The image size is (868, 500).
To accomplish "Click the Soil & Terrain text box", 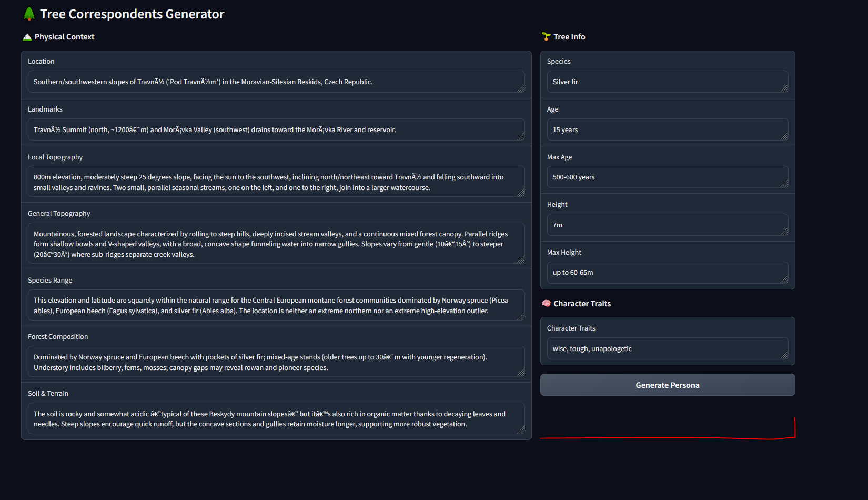I will [276, 419].
